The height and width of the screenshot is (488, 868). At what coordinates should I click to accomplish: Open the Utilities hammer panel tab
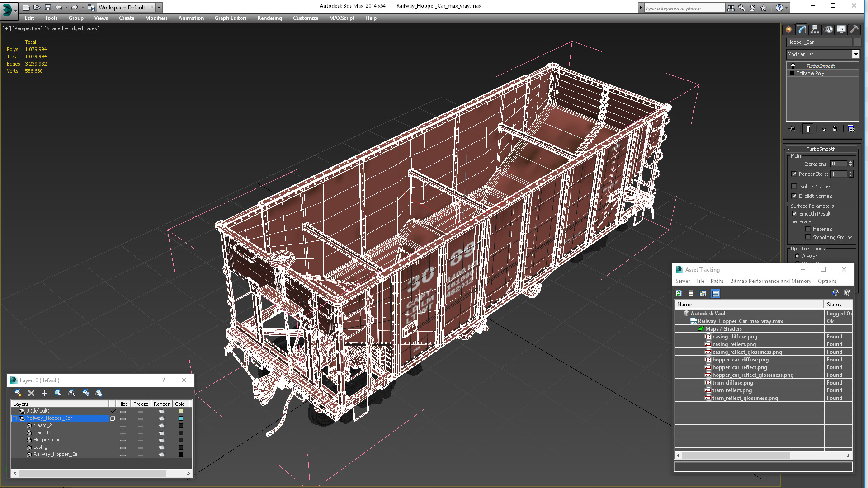854,29
